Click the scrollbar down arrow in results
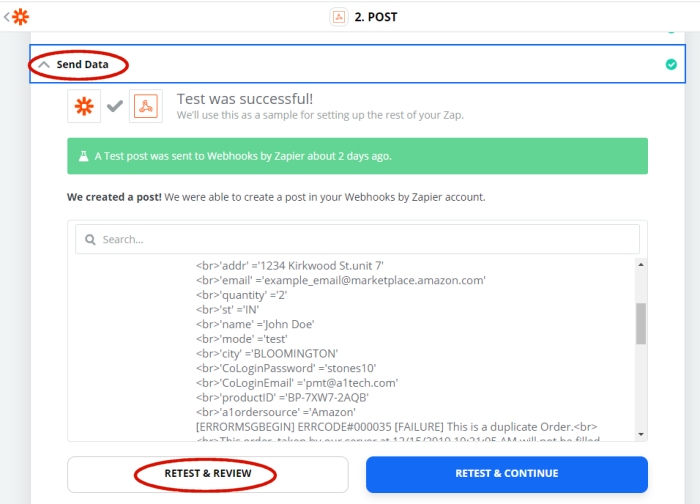This screenshot has width=700, height=504. pyautogui.click(x=641, y=434)
